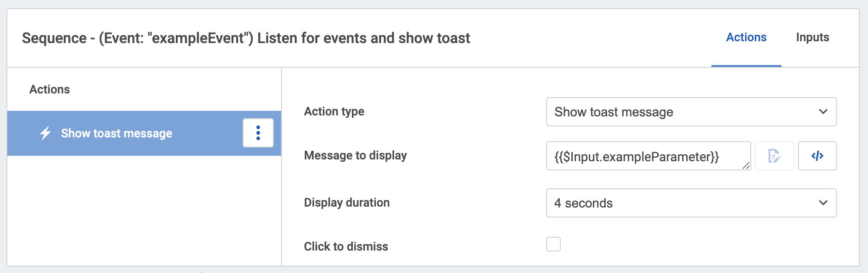Viewport: 868px width, 273px height.
Task: Click the lightning bolt icon on the action
Action: 44,133
